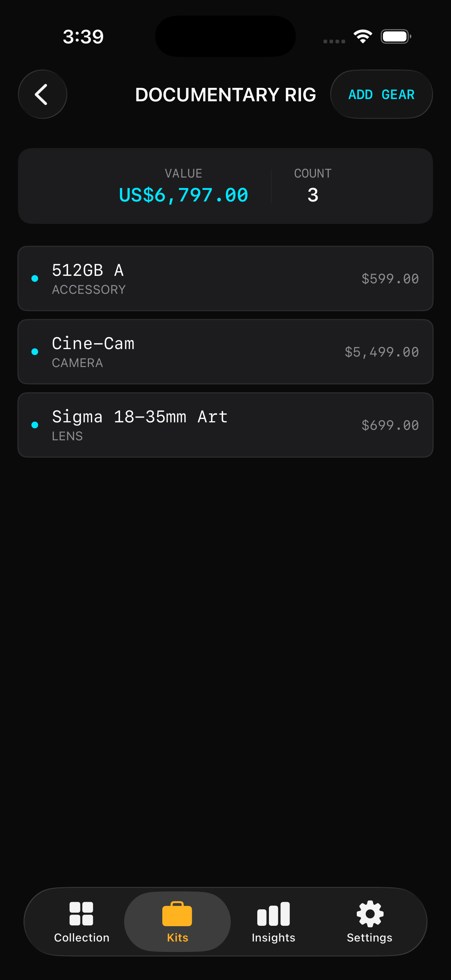Tap the back chevron icon

(42, 94)
